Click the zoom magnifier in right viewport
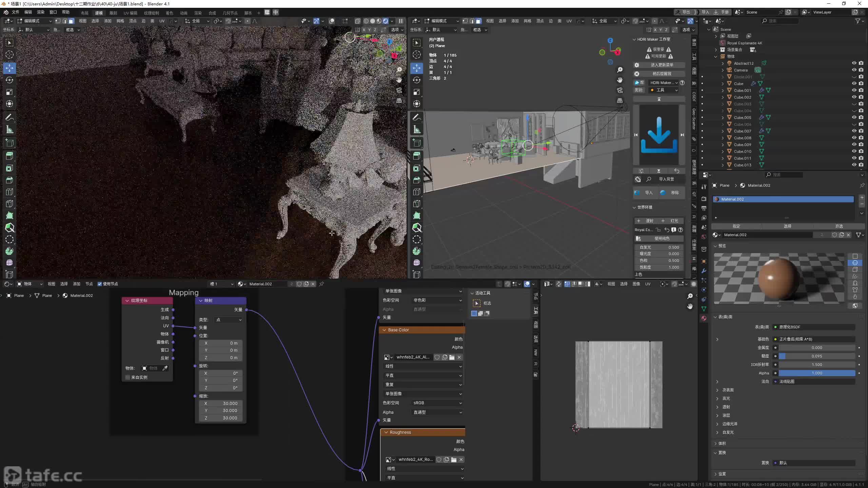Screen dimensions: 868x488 [x=620, y=69]
